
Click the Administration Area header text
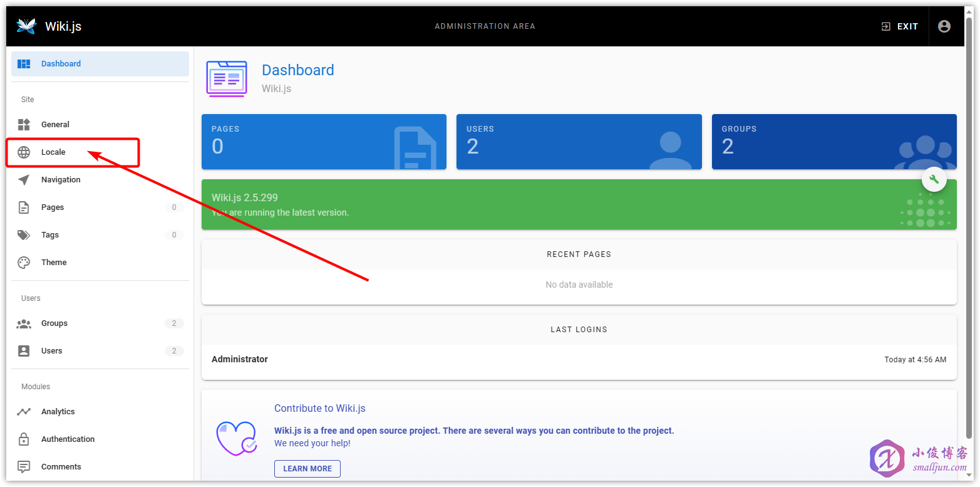point(485,26)
